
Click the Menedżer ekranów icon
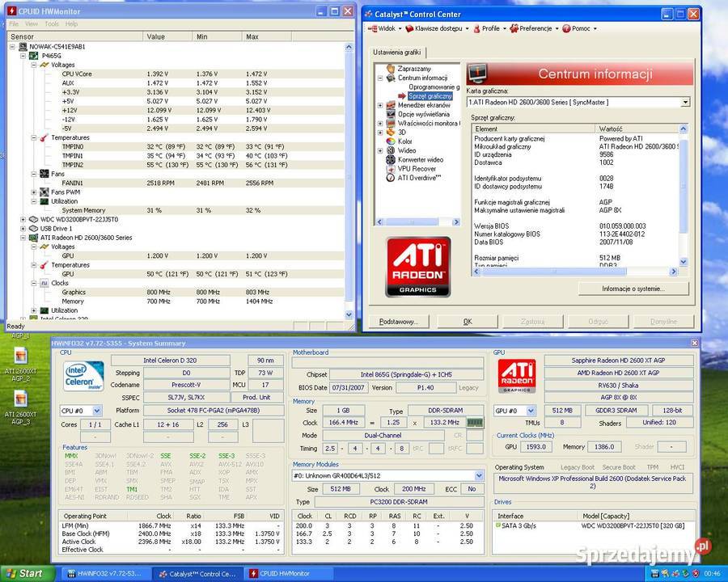point(391,105)
